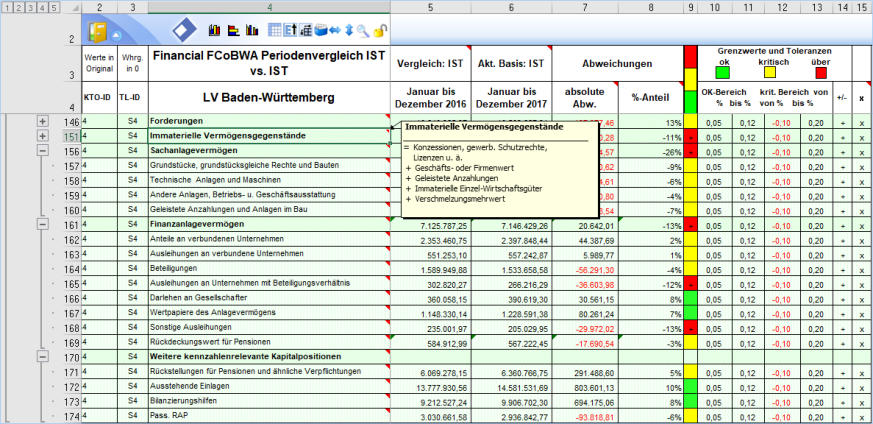Click the horizontal double-arrow width icon

[x=333, y=31]
